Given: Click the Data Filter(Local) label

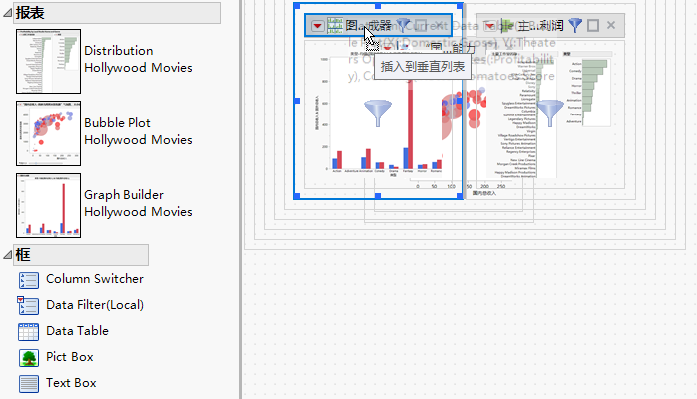Looking at the screenshot, I should pos(95,305).
